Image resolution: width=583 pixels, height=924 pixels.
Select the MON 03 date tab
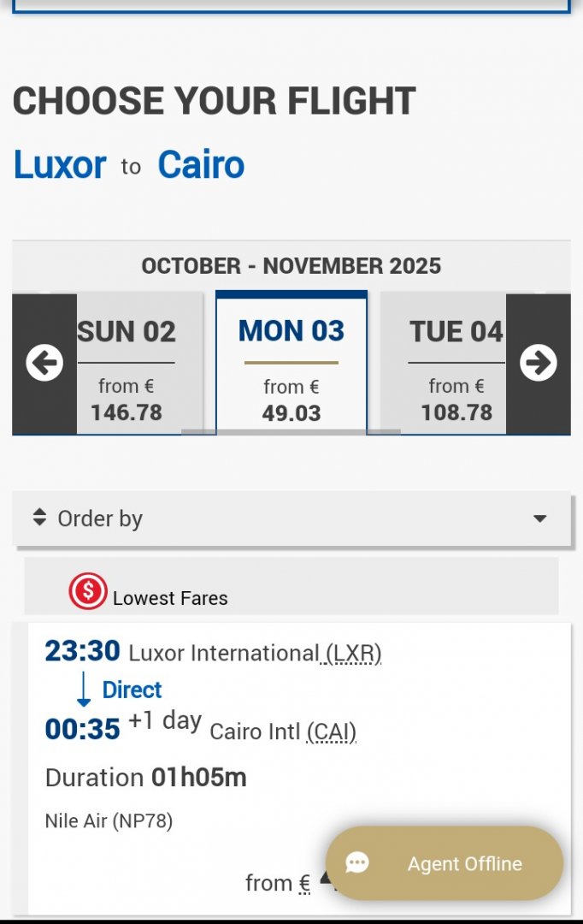[291, 364]
